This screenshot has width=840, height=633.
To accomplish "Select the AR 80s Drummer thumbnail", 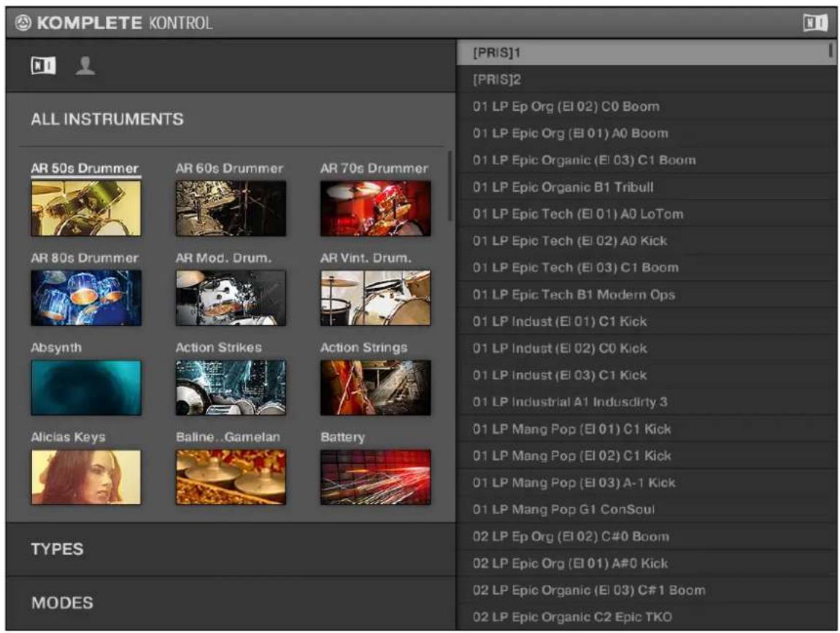I will click(x=85, y=298).
